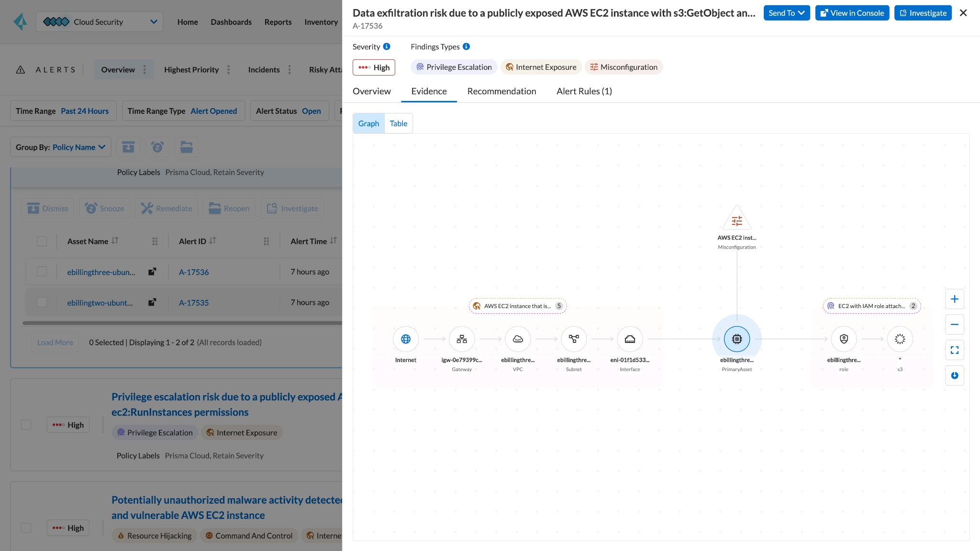Expand the AWS EC2 instance group badge
This screenshot has height=551, width=980.
point(518,306)
